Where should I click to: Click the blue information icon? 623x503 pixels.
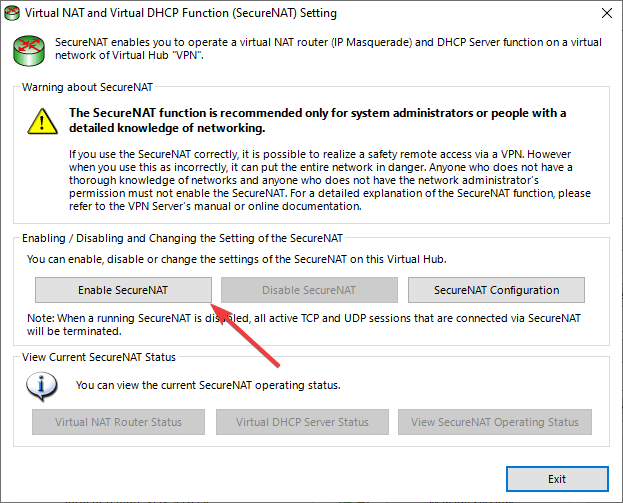(42, 384)
